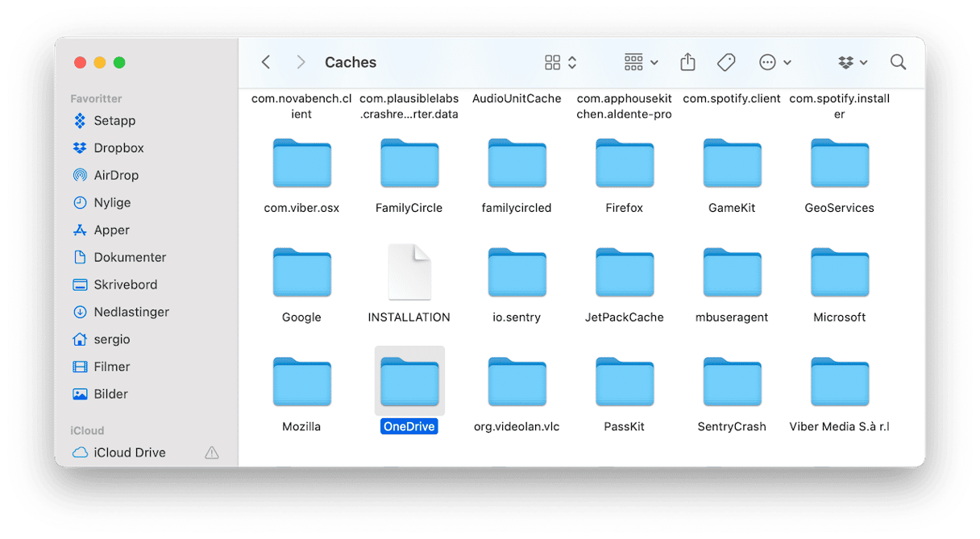Select the Firefox folder icon
980x539 pixels.
[x=625, y=164]
